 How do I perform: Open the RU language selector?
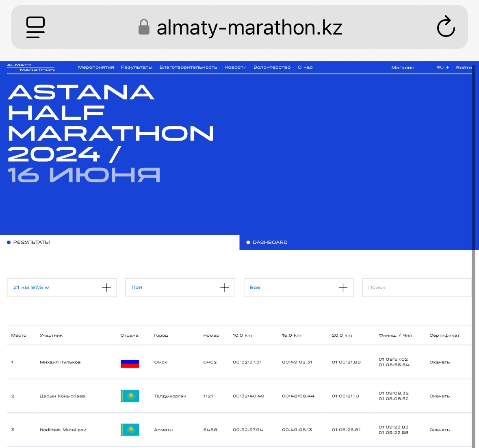click(442, 67)
